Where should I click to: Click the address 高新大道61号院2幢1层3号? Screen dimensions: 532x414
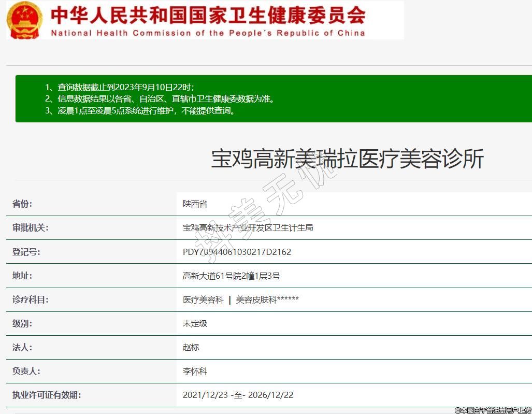pos(231,276)
